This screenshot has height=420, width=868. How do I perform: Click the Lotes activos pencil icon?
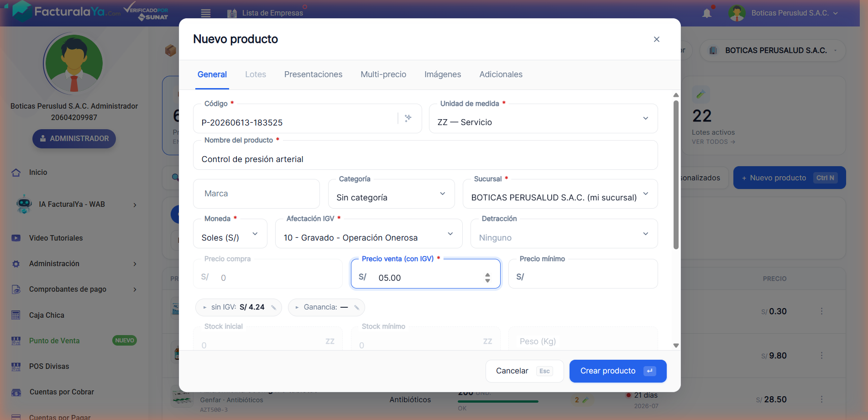coord(701,94)
